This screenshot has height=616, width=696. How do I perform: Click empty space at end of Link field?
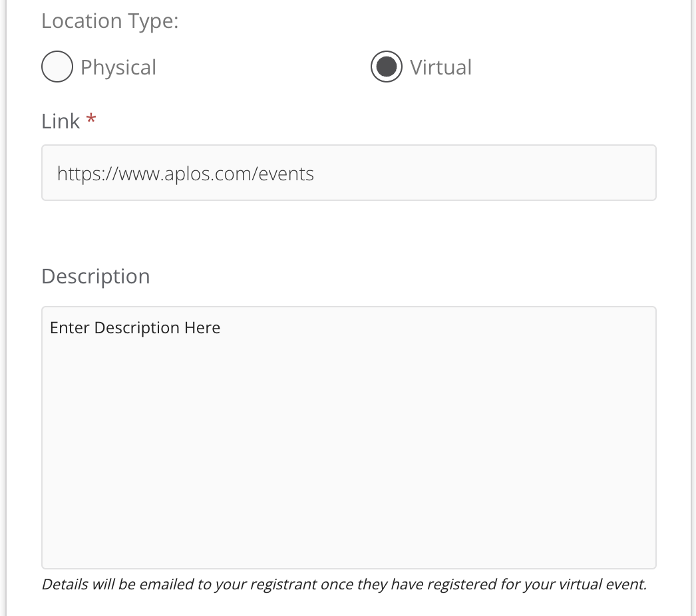[x=484, y=173]
